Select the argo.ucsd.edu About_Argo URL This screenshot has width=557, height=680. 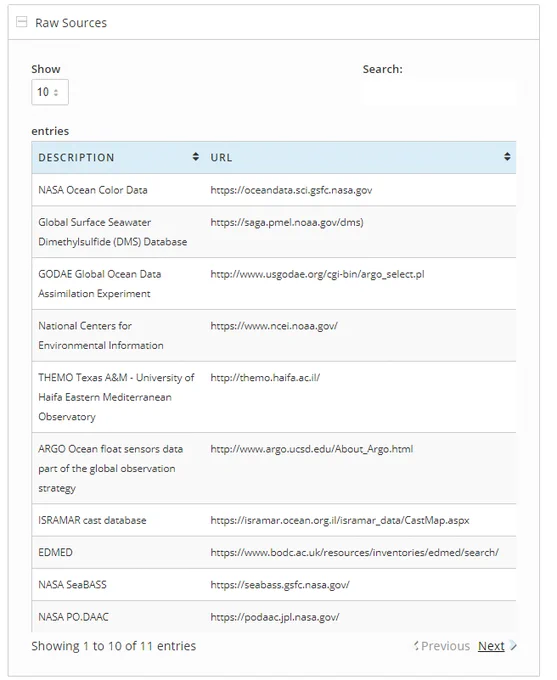pos(311,449)
